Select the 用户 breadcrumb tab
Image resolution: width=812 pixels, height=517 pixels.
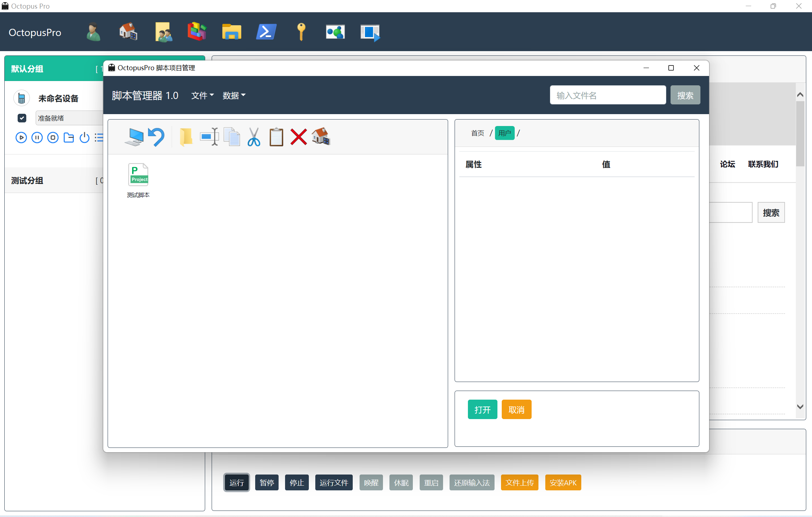[504, 133]
